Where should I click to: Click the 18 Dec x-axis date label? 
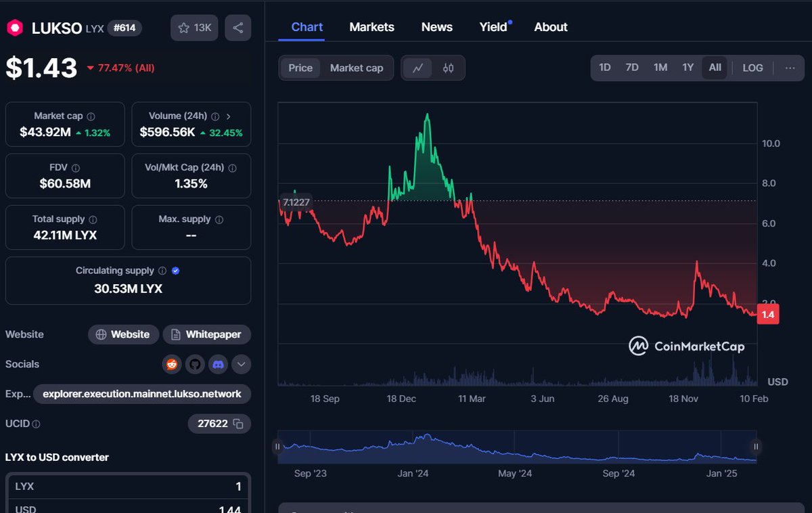(401, 399)
